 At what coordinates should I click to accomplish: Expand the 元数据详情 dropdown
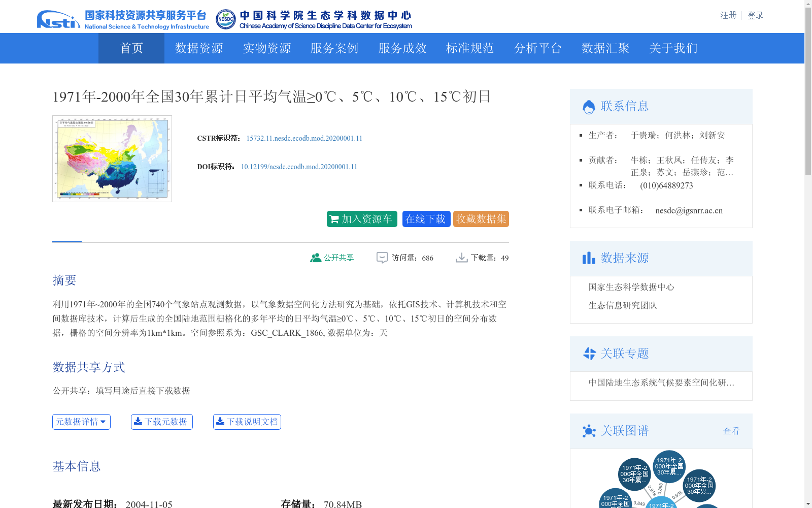[81, 422]
